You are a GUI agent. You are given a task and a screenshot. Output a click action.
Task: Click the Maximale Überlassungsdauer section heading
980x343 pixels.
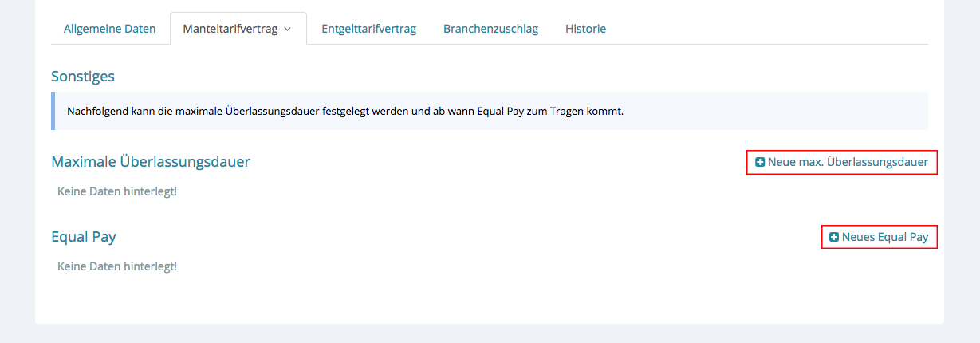click(151, 162)
